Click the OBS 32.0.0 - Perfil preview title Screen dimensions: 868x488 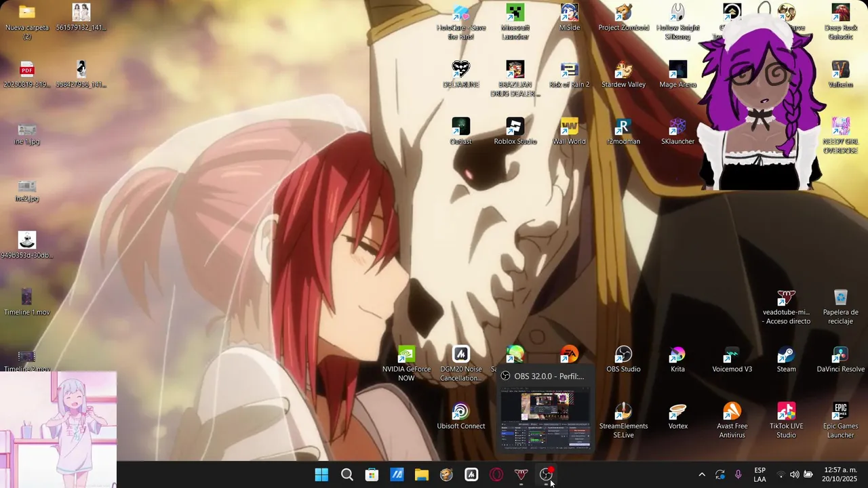click(549, 376)
